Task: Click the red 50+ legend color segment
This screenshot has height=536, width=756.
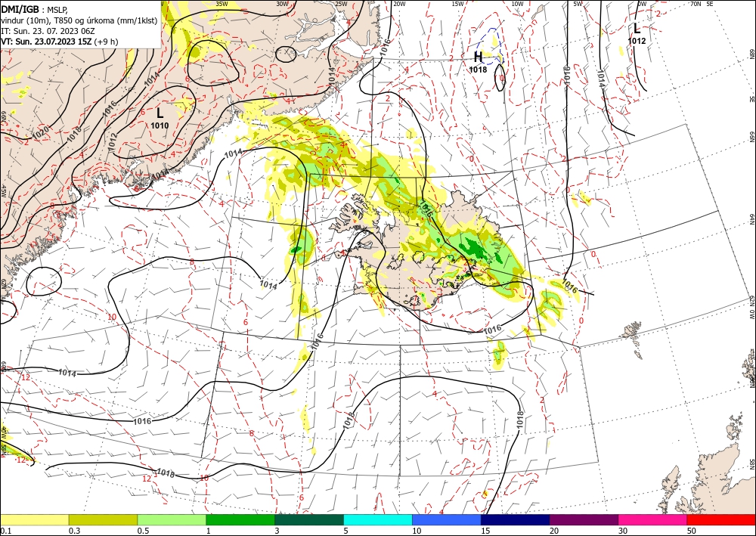Action: (x=721, y=519)
